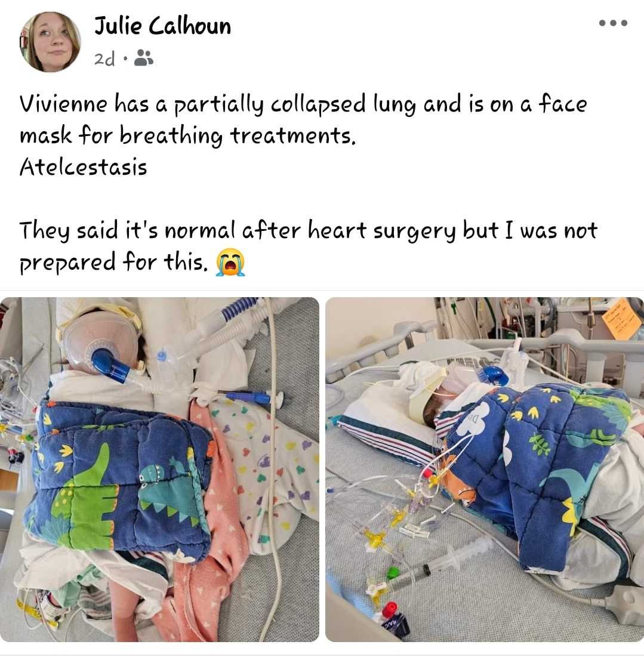Select the sentence about a partially collapsed lung
The height and width of the screenshot is (657, 644).
[x=303, y=119]
